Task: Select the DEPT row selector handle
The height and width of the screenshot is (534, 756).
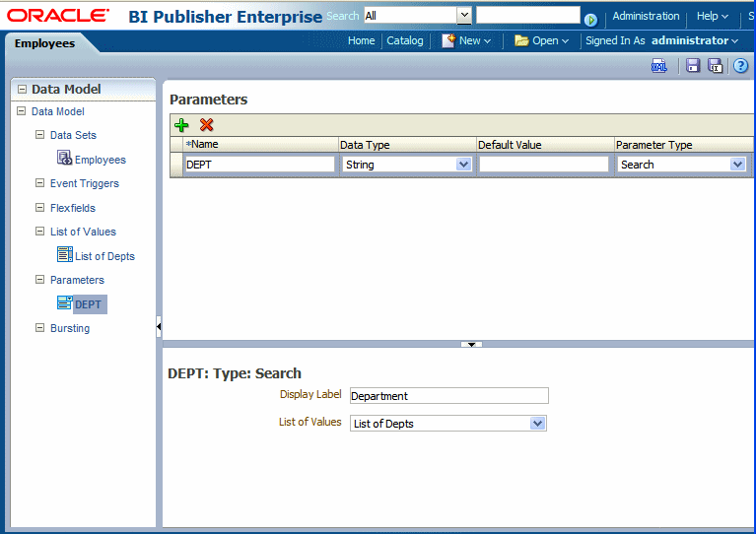Action: click(x=176, y=165)
